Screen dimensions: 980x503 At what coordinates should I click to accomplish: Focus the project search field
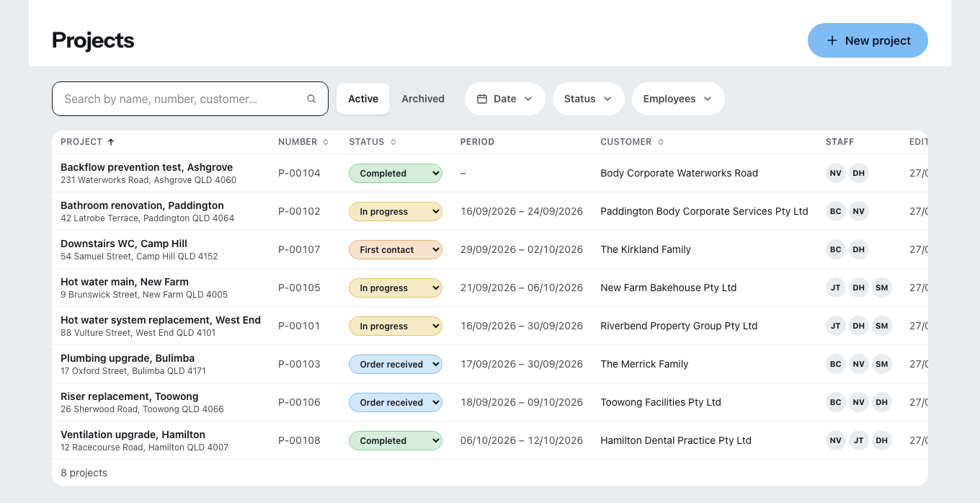tap(190, 99)
